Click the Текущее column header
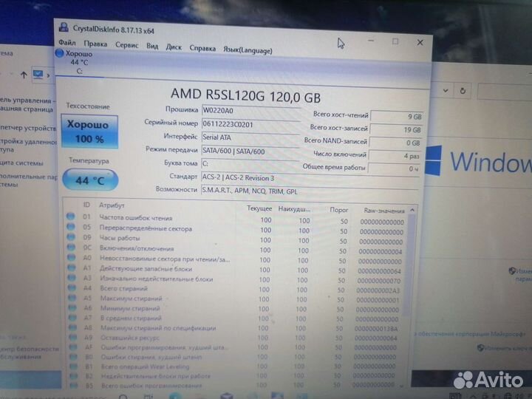Viewport: 532px width, 399px height. [x=259, y=208]
